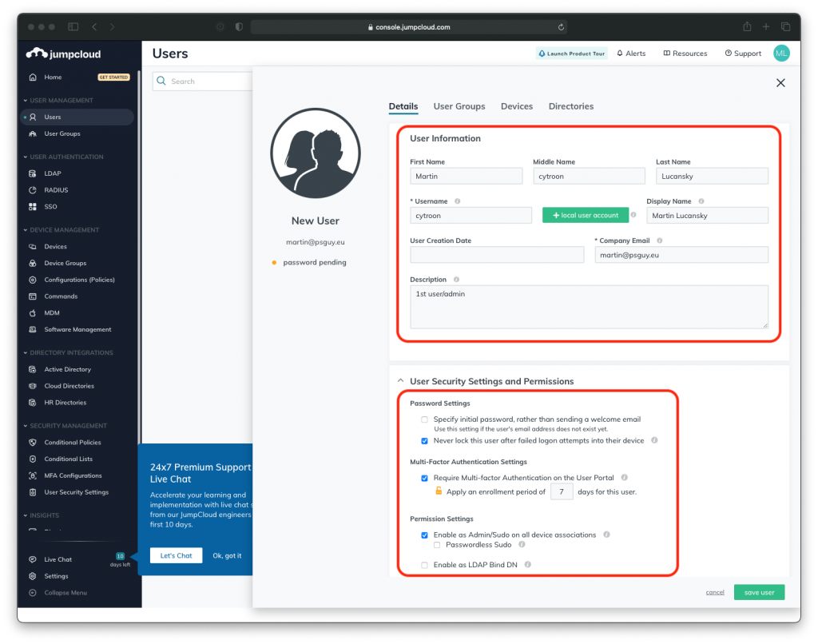Screen dimensions: 818x644
Task: Click the info icon next to Username
Action: tap(458, 201)
